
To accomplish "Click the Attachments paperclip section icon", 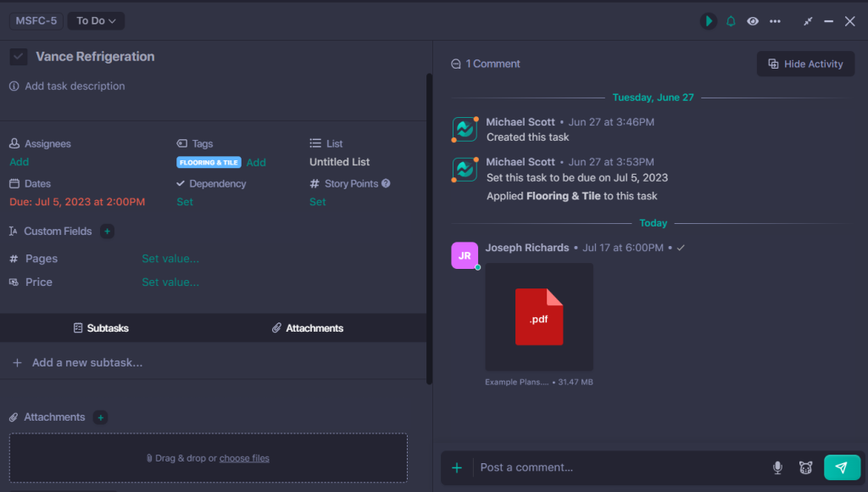I will pyautogui.click(x=14, y=417).
